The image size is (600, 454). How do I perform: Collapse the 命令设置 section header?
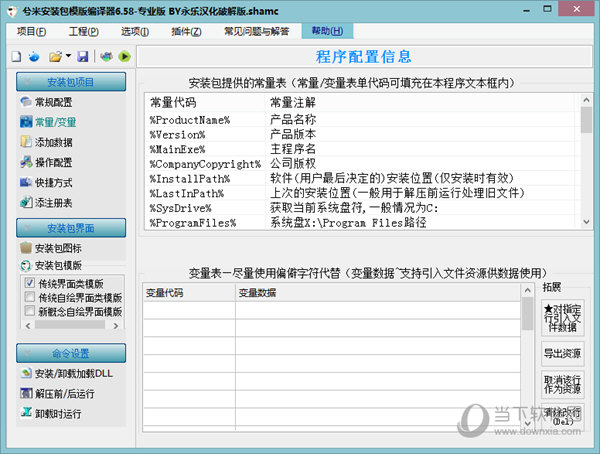[70, 353]
